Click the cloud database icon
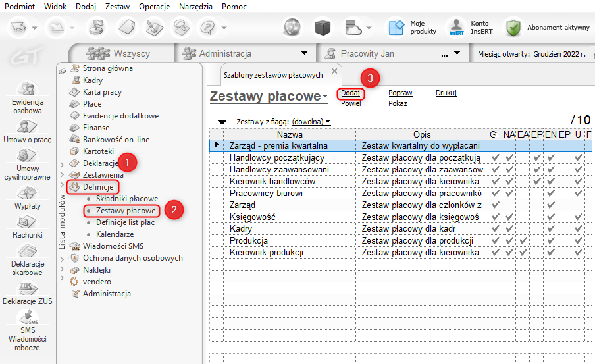This screenshot has width=595, height=364. 353,28
